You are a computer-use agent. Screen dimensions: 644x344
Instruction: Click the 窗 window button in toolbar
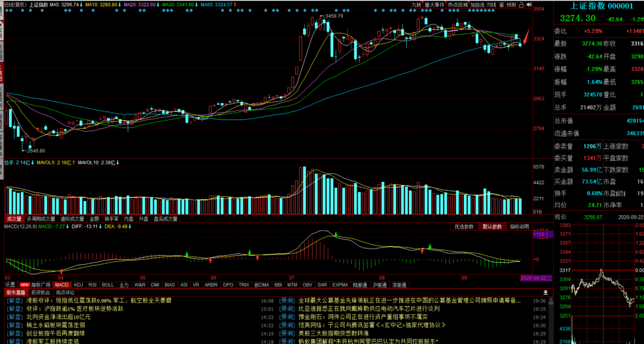coord(502,4)
